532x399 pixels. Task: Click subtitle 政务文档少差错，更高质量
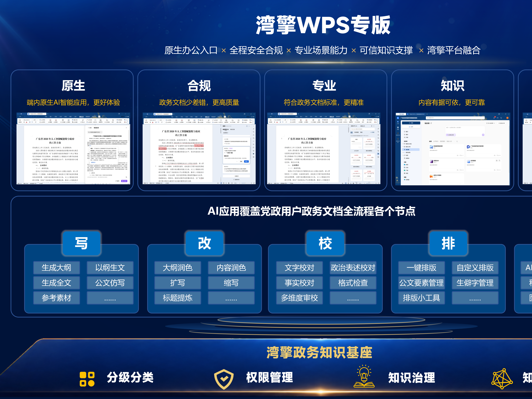pyautogui.click(x=199, y=103)
